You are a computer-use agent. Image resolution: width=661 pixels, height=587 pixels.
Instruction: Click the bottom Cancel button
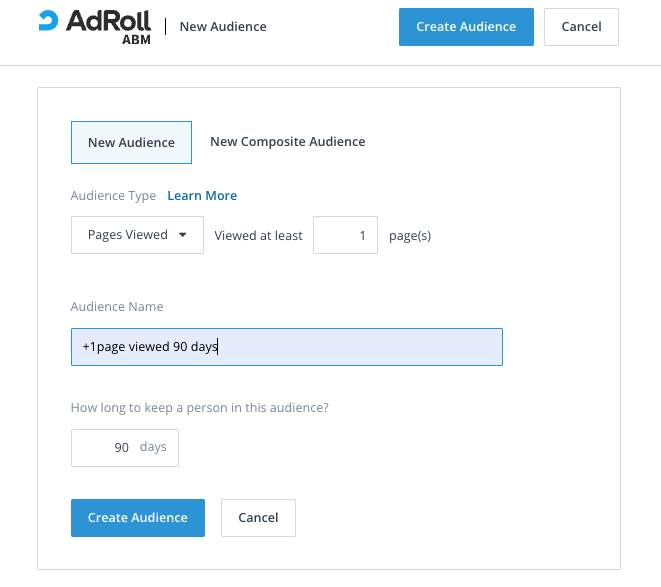coord(258,518)
